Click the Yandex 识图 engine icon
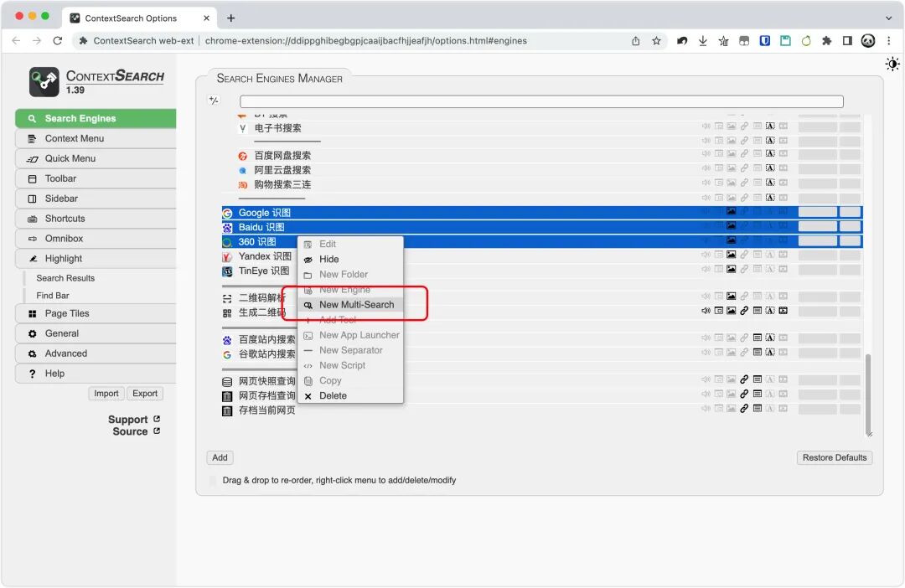 [x=227, y=256]
